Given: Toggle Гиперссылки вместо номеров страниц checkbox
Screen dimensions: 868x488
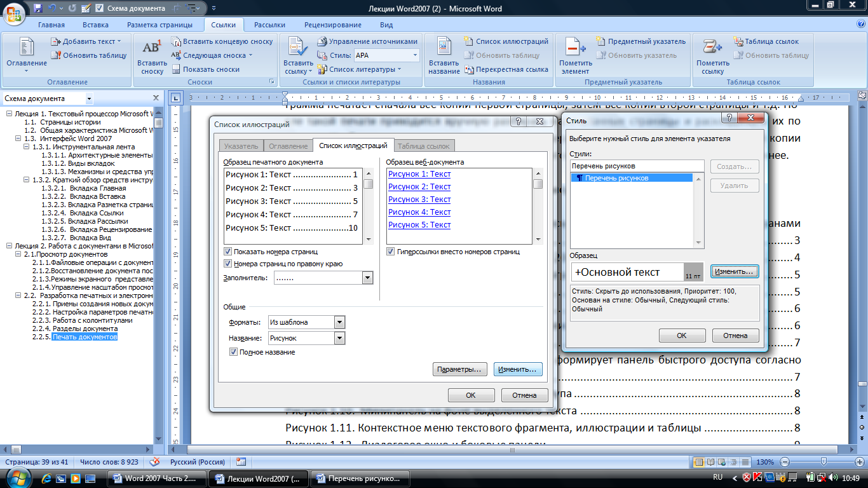Looking at the screenshot, I should tap(391, 252).
